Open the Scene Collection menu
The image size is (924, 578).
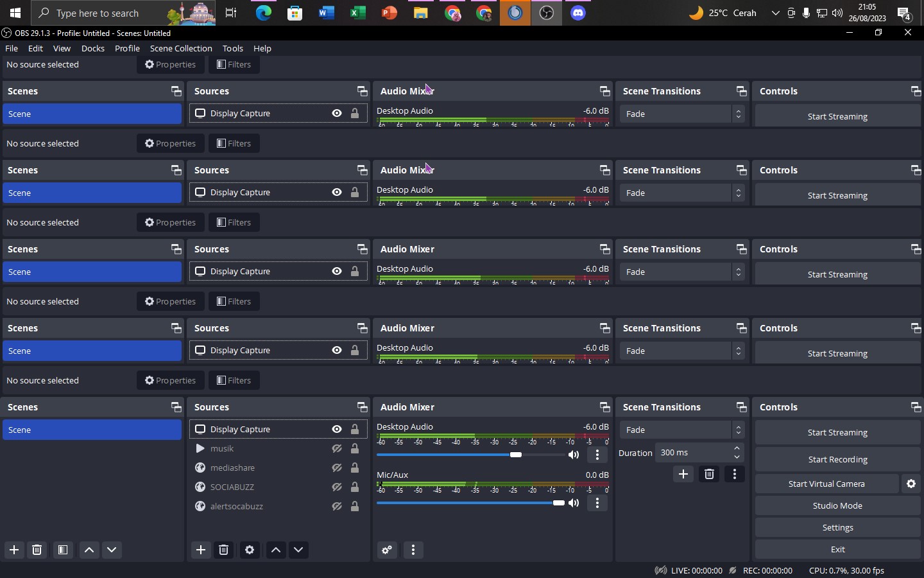pos(181,48)
